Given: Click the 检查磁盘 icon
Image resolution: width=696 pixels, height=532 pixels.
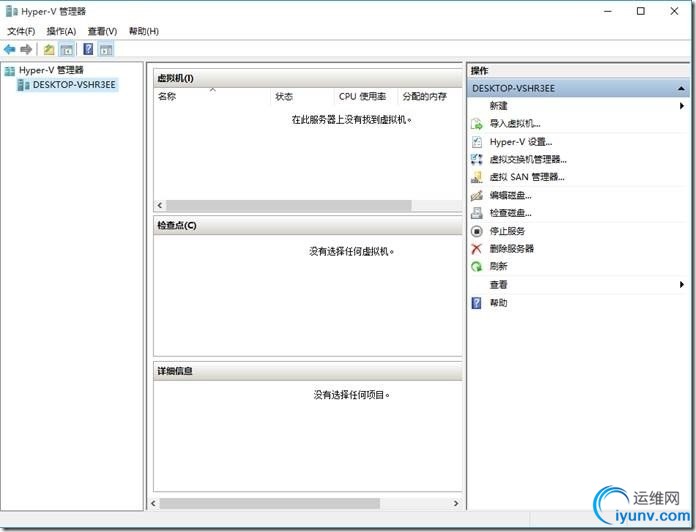Looking at the screenshot, I should [476, 213].
